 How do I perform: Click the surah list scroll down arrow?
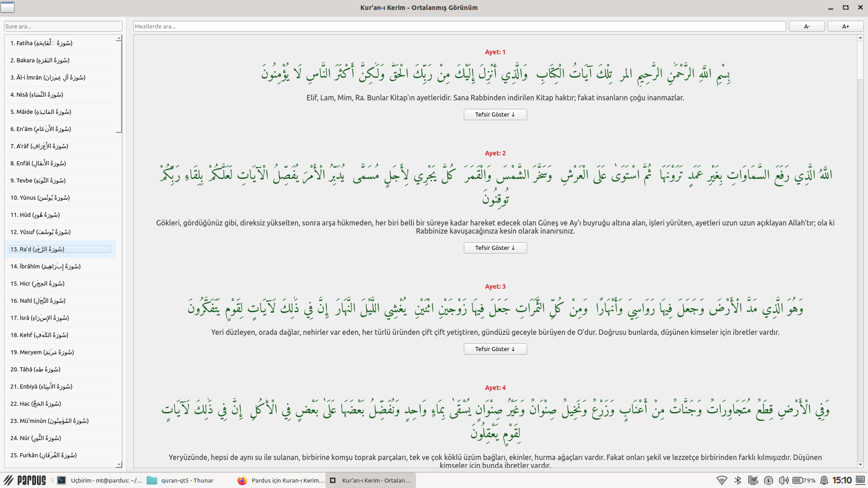pyautogui.click(x=119, y=465)
